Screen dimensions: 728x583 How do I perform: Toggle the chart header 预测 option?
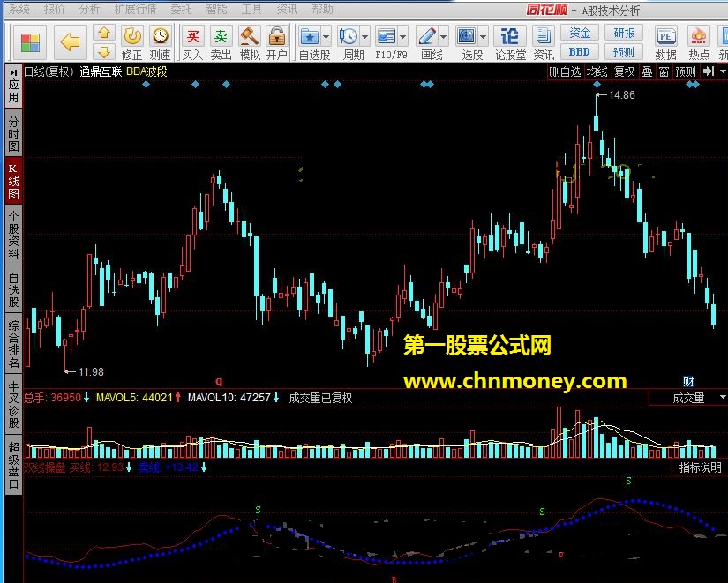pyautogui.click(x=686, y=71)
